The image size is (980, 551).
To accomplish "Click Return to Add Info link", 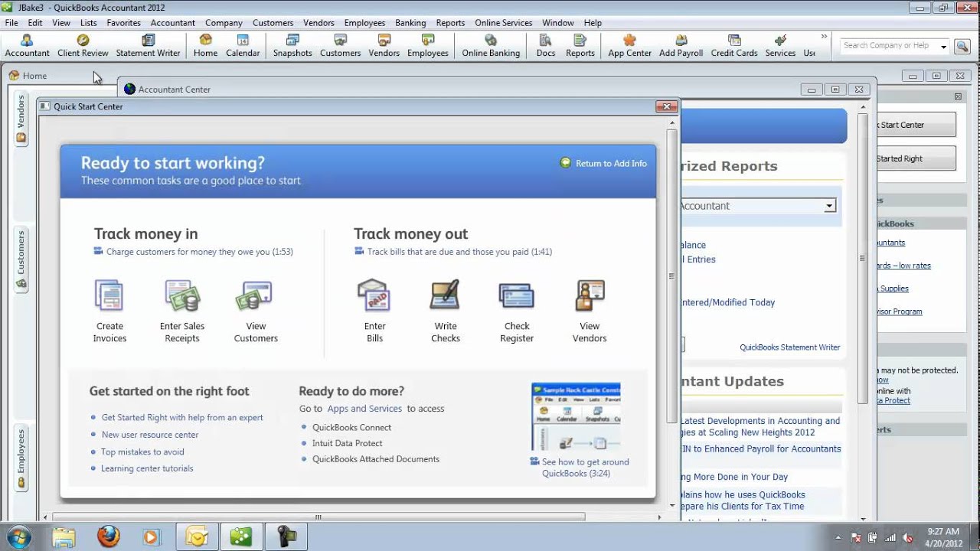I will click(x=603, y=163).
